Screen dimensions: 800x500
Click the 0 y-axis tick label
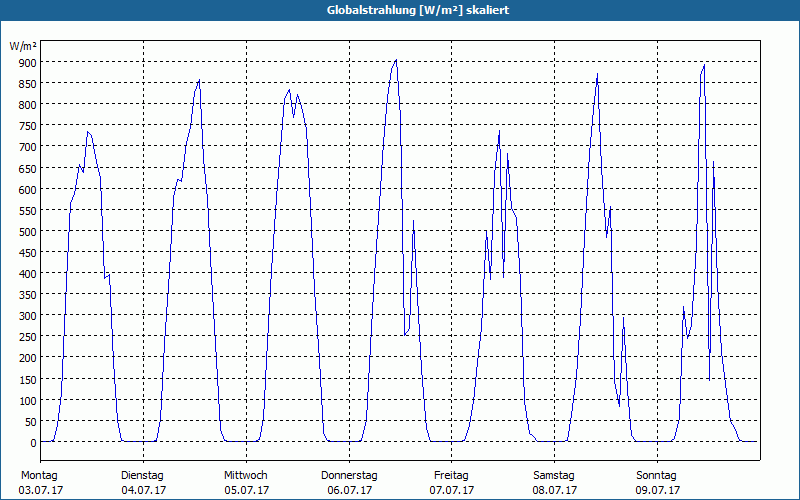tap(34, 444)
